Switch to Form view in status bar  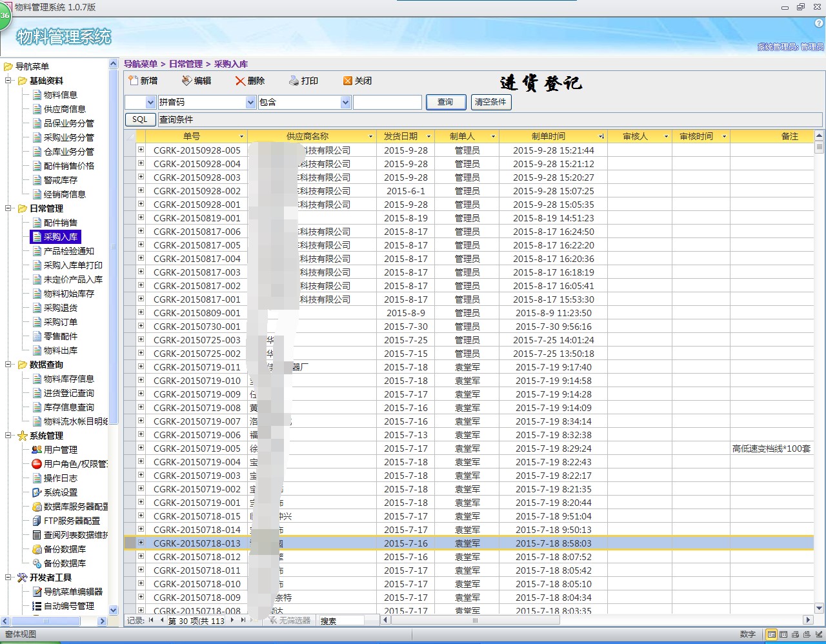click(771, 635)
